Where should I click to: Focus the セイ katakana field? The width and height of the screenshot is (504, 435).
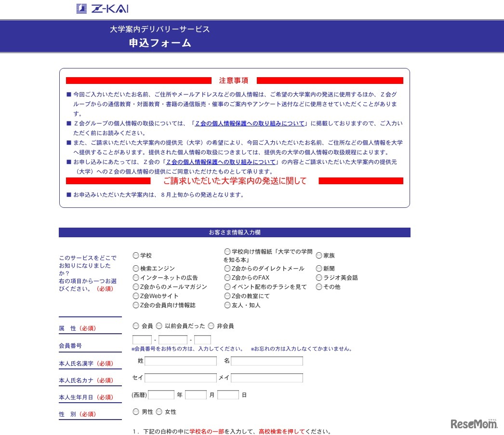pyautogui.click(x=181, y=378)
